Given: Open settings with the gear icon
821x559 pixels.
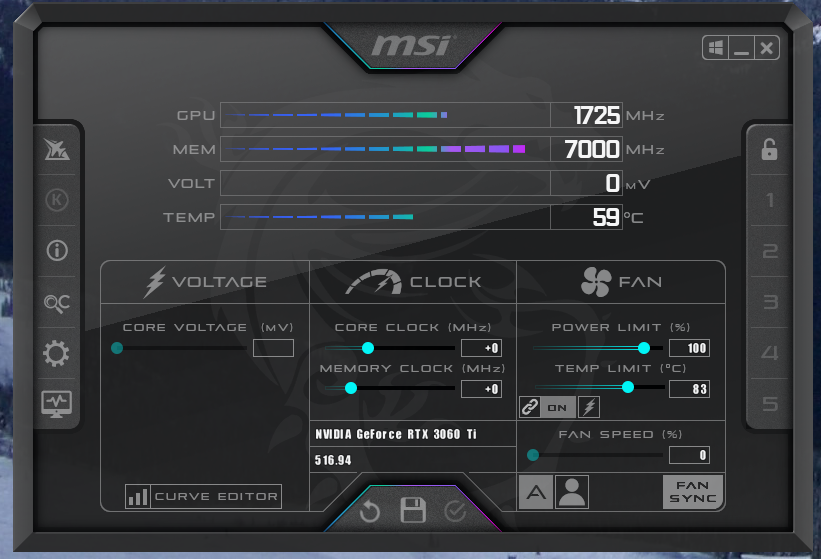Looking at the screenshot, I should (x=56, y=354).
